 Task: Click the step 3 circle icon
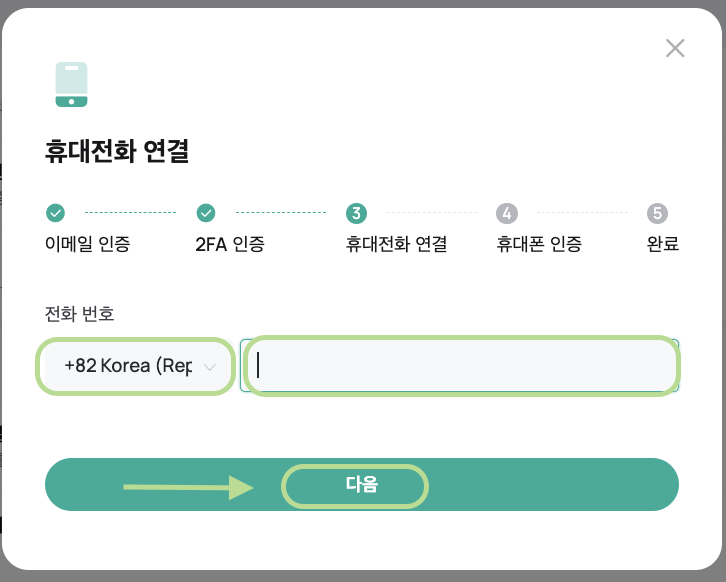click(x=356, y=213)
